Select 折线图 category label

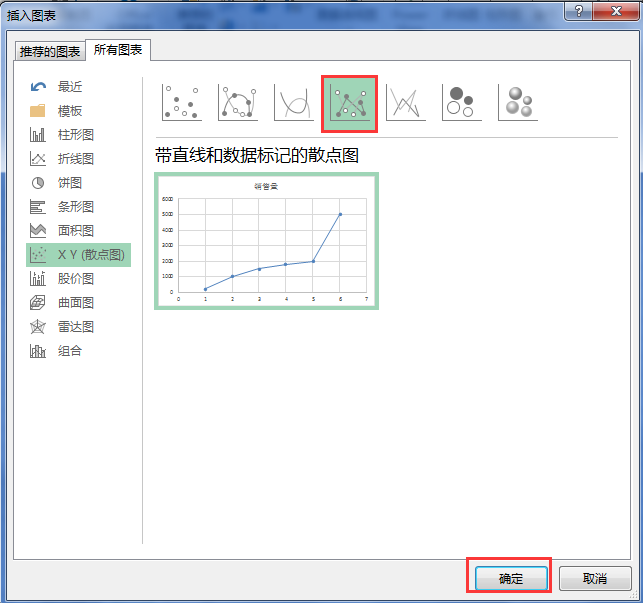click(76, 159)
